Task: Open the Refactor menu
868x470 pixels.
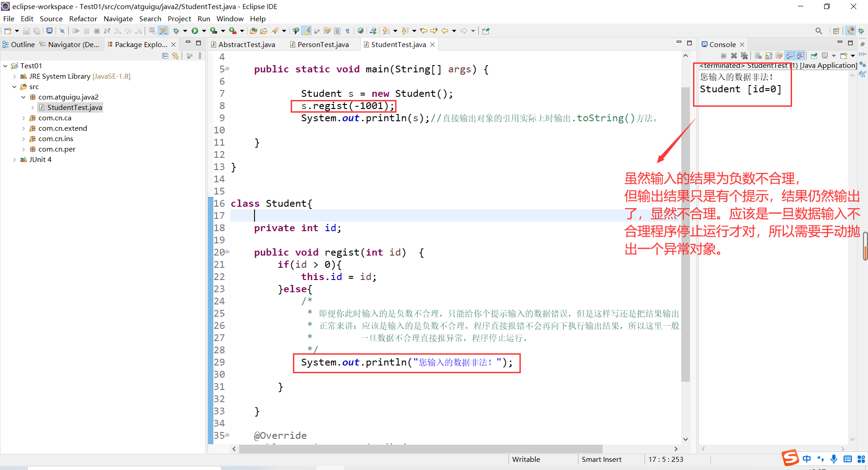Action: (x=83, y=19)
